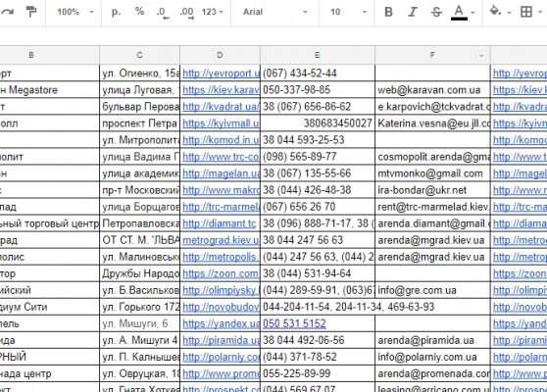Select cell with (067) 434-52-44

318,73
